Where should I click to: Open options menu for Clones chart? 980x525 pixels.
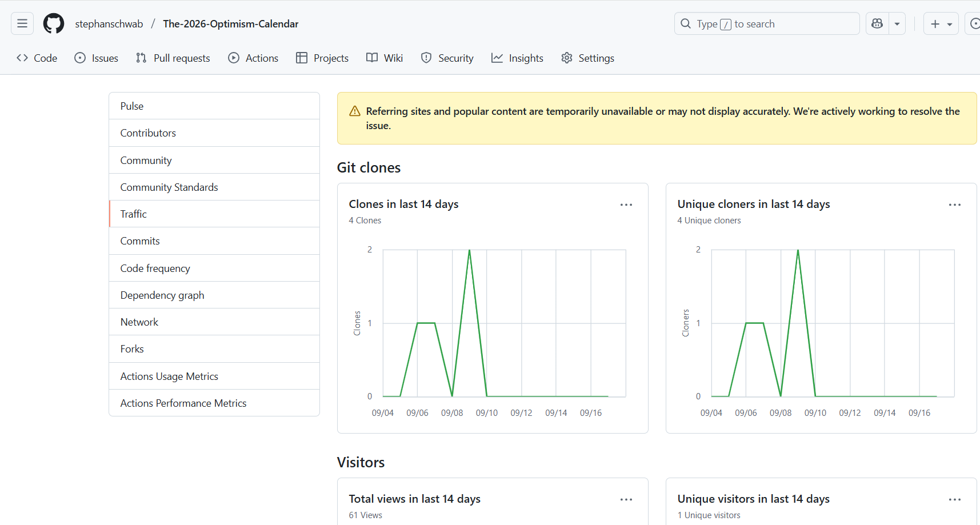(626, 205)
